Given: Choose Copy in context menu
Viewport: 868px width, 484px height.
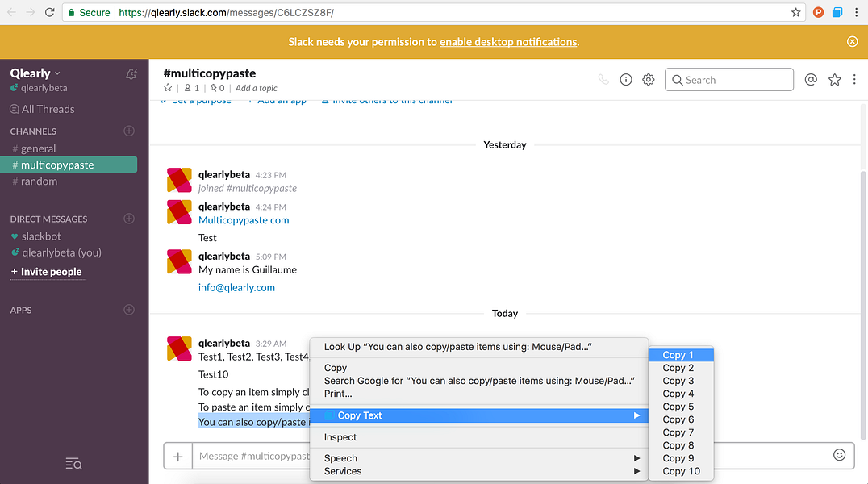Looking at the screenshot, I should 479,368.
